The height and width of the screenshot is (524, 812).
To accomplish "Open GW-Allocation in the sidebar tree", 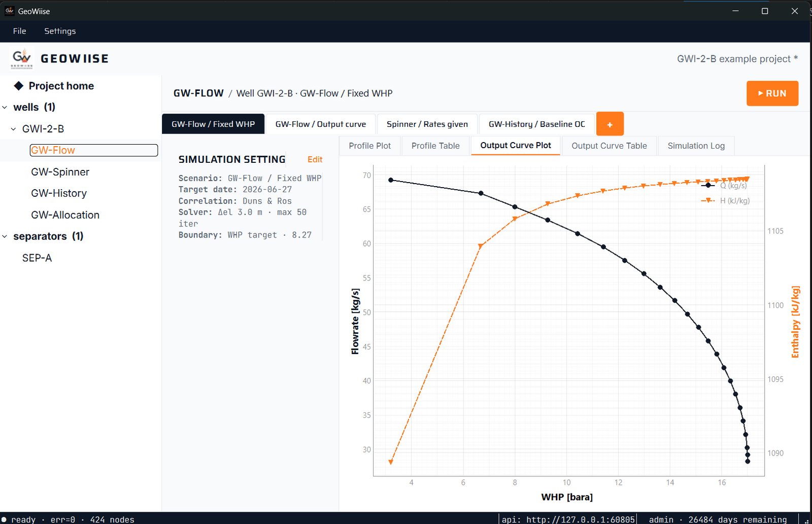I will coord(65,215).
